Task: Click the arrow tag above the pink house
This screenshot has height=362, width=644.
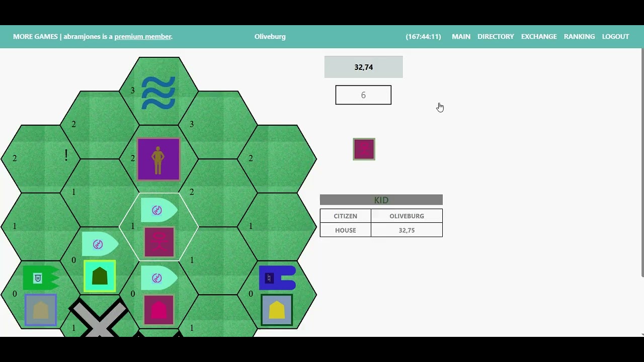Action: pos(159,278)
